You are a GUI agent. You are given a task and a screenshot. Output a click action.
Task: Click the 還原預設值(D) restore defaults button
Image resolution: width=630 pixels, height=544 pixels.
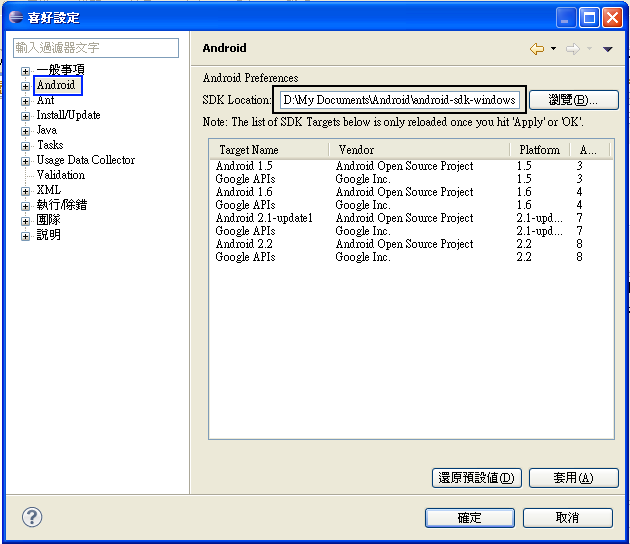(477, 478)
